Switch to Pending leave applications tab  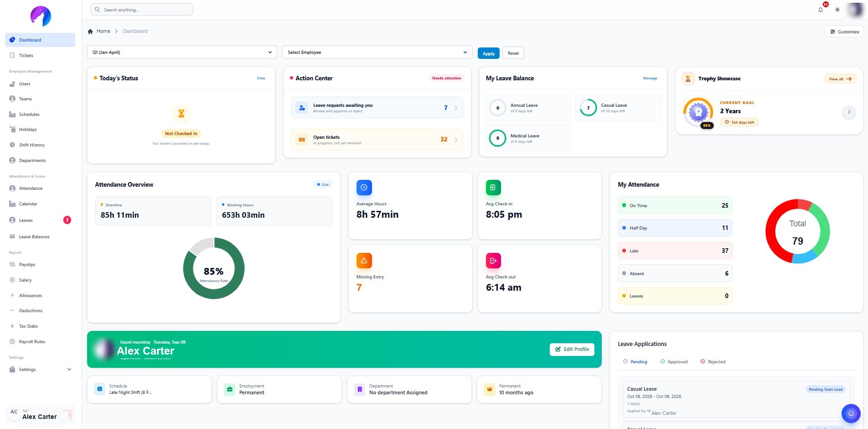635,362
